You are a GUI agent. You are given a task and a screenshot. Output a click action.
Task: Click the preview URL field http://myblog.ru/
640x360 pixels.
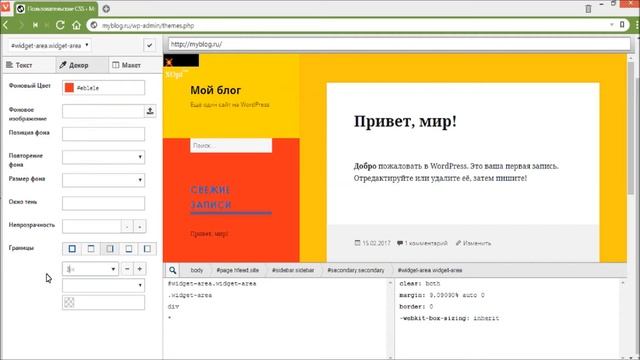coord(399,44)
